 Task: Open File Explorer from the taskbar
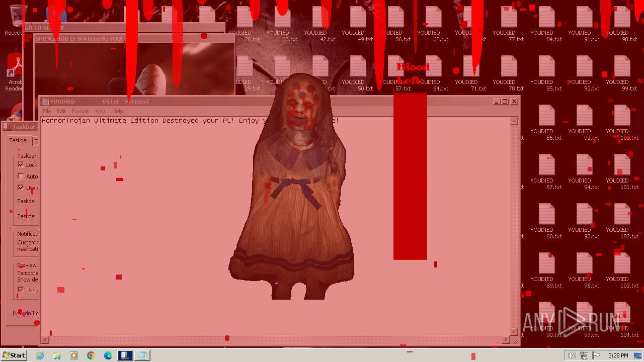pos(57,355)
